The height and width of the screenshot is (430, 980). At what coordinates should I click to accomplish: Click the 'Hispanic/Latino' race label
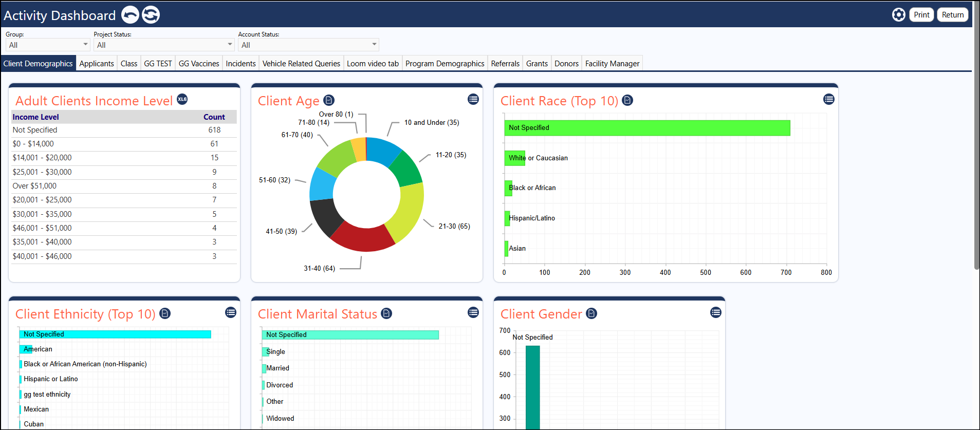tap(532, 218)
